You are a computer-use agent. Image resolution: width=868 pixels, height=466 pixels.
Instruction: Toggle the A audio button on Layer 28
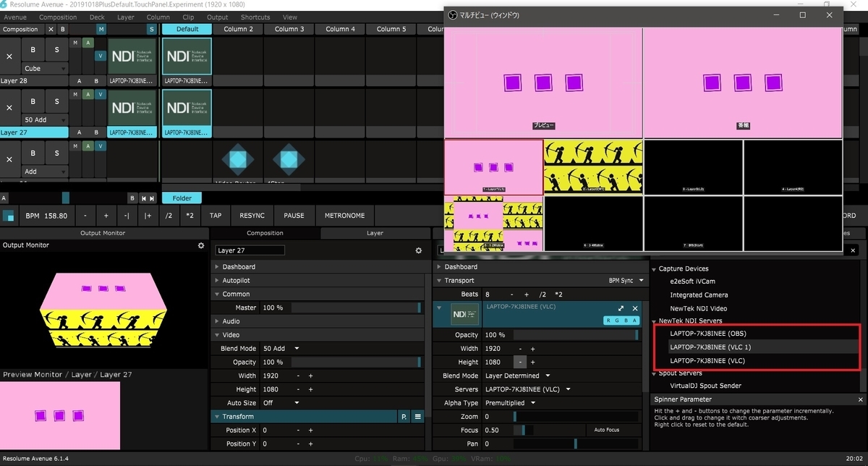coord(88,43)
